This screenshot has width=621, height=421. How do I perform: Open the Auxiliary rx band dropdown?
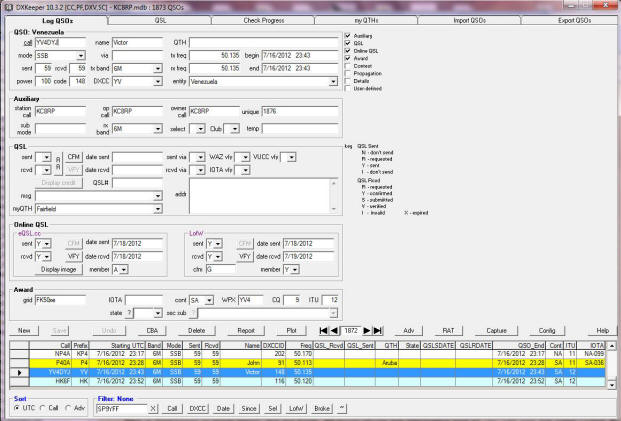coord(158,129)
